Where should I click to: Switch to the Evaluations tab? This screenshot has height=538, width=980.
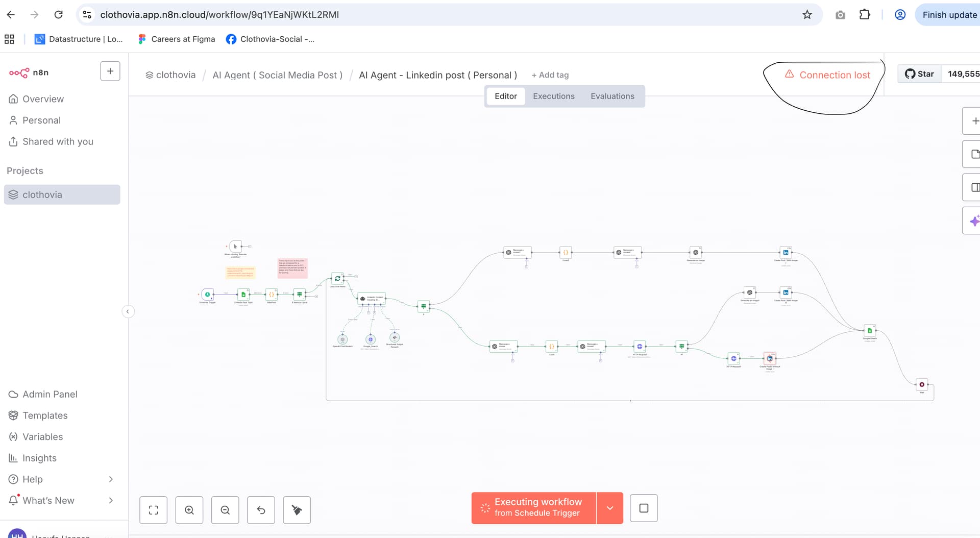point(612,96)
